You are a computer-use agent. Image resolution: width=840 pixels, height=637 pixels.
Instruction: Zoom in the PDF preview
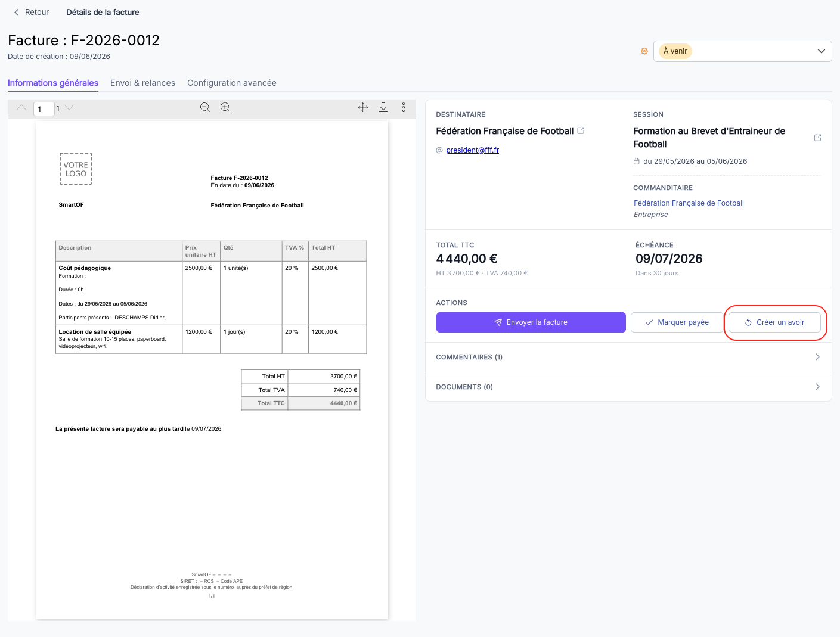tap(225, 107)
